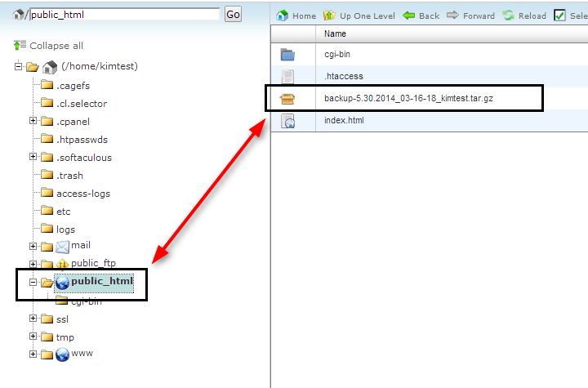Click the .trash folder icon
The height and width of the screenshot is (388, 588).
47,175
